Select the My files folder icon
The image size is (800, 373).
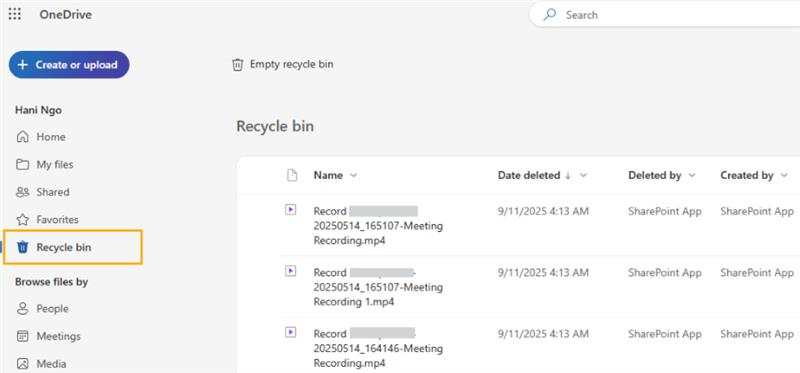pos(22,164)
